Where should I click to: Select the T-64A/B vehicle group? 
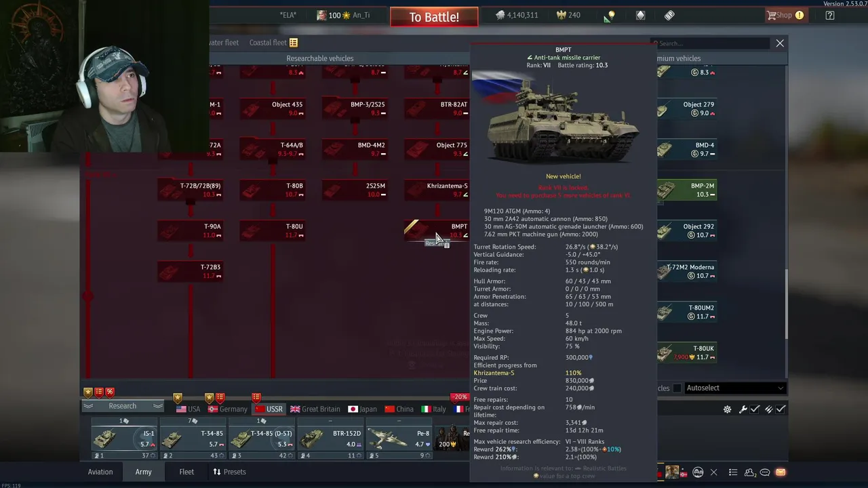pyautogui.click(x=273, y=149)
